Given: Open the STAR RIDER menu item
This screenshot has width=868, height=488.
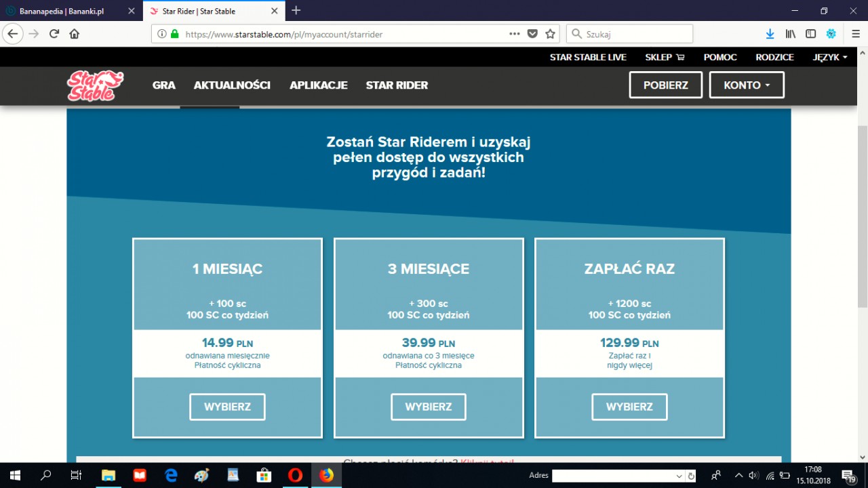Looking at the screenshot, I should [x=397, y=85].
